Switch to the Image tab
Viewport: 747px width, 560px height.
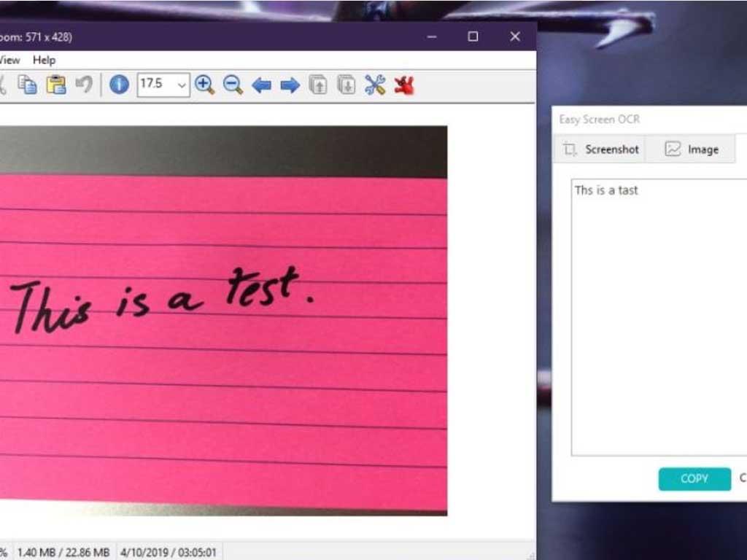(x=692, y=149)
